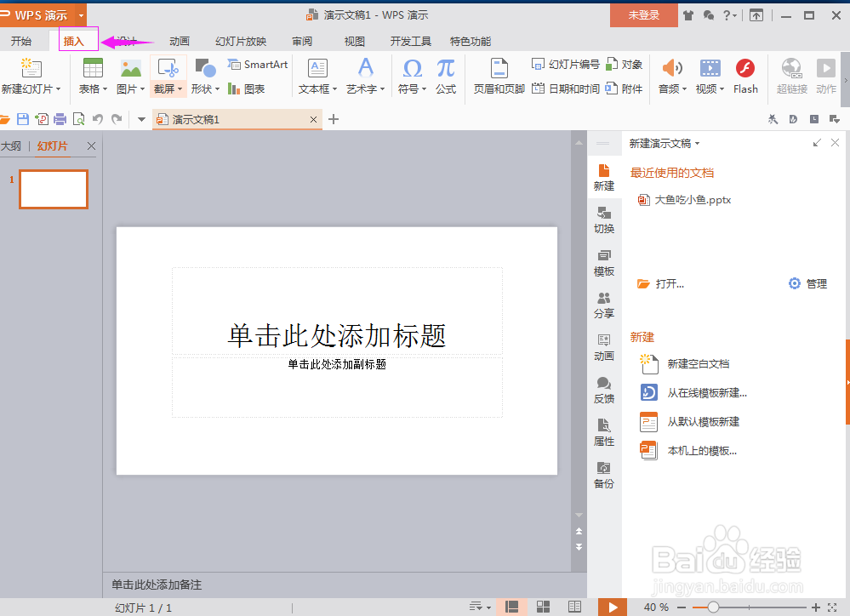Click the 视频 video icon

pyautogui.click(x=710, y=68)
